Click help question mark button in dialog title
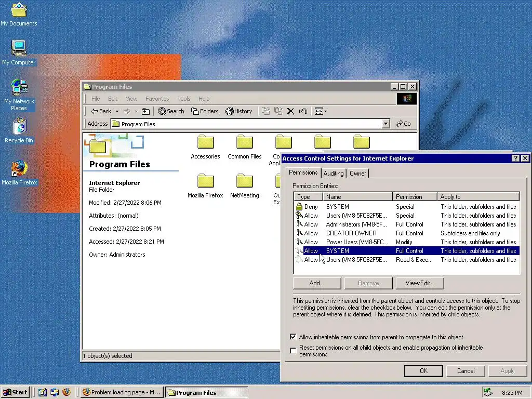Viewport: 532px width, 399px height. coord(516,158)
